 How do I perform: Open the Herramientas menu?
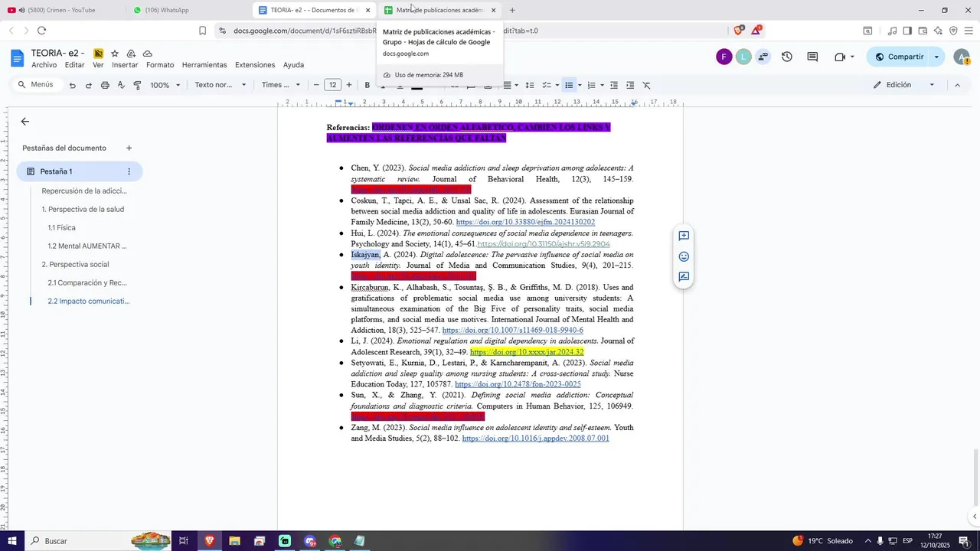[204, 65]
